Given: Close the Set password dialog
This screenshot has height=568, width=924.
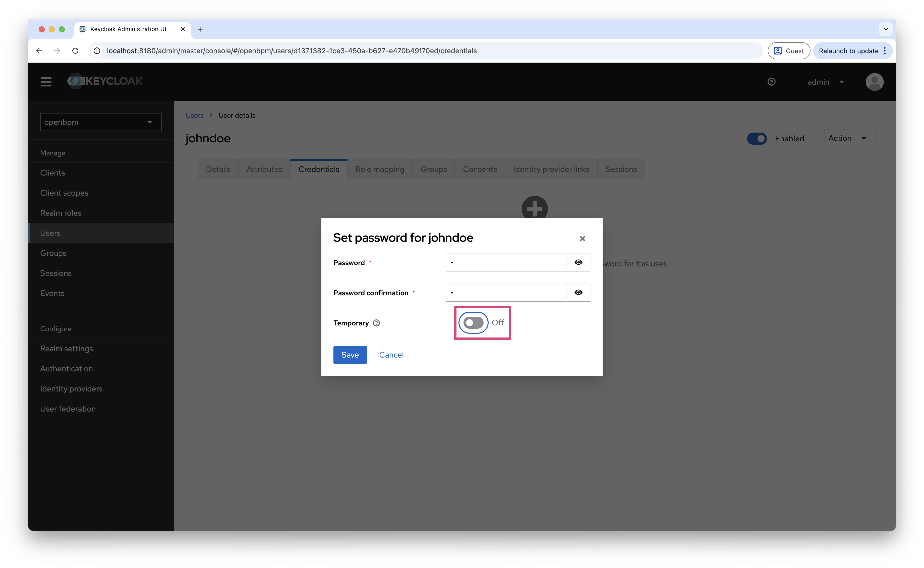Looking at the screenshot, I should pyautogui.click(x=582, y=239).
